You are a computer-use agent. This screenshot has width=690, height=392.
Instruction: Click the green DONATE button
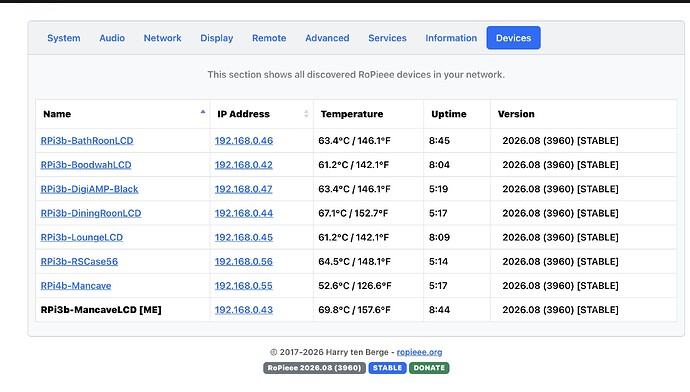(429, 368)
